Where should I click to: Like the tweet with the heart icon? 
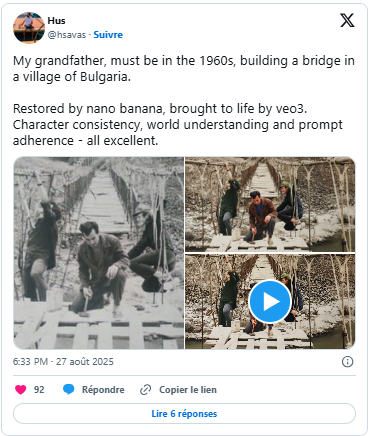point(21,389)
